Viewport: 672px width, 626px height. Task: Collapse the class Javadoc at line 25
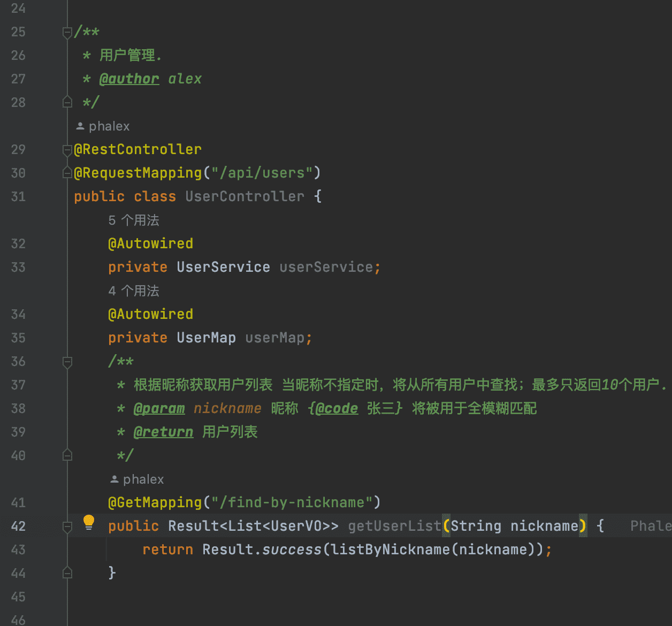click(67, 33)
